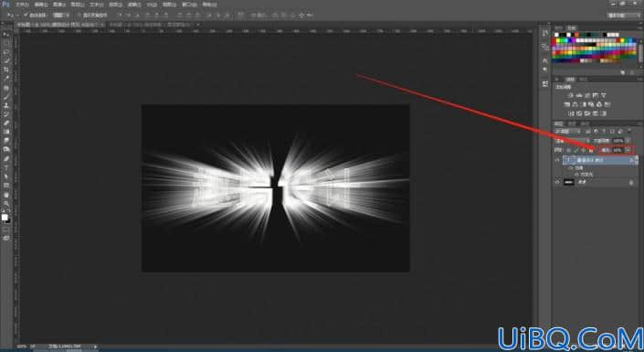
Task: Select the Move tool
Action: 5,35
